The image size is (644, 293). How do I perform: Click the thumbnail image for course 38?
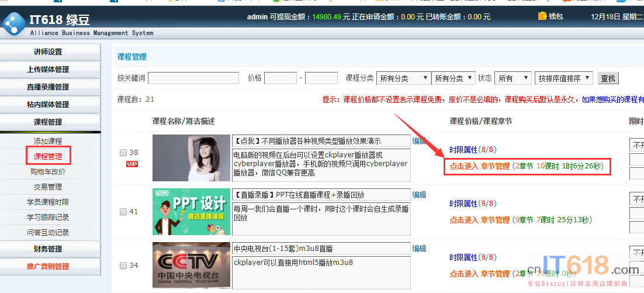pos(191,158)
